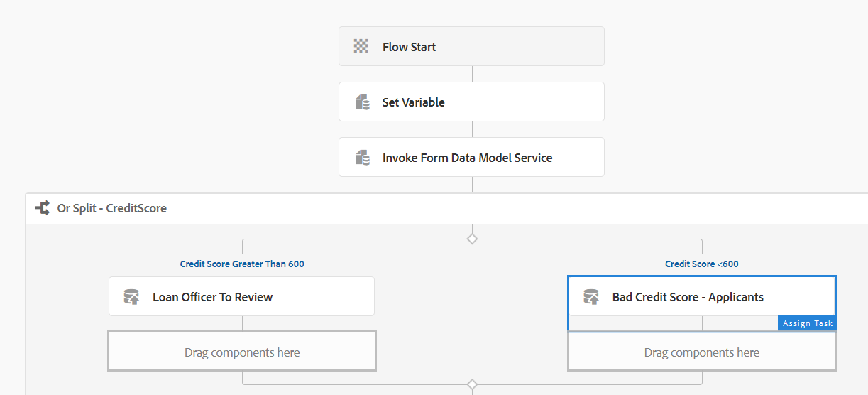This screenshot has height=395, width=868.
Task: Click the connector line below Flow Start
Action: [x=472, y=74]
